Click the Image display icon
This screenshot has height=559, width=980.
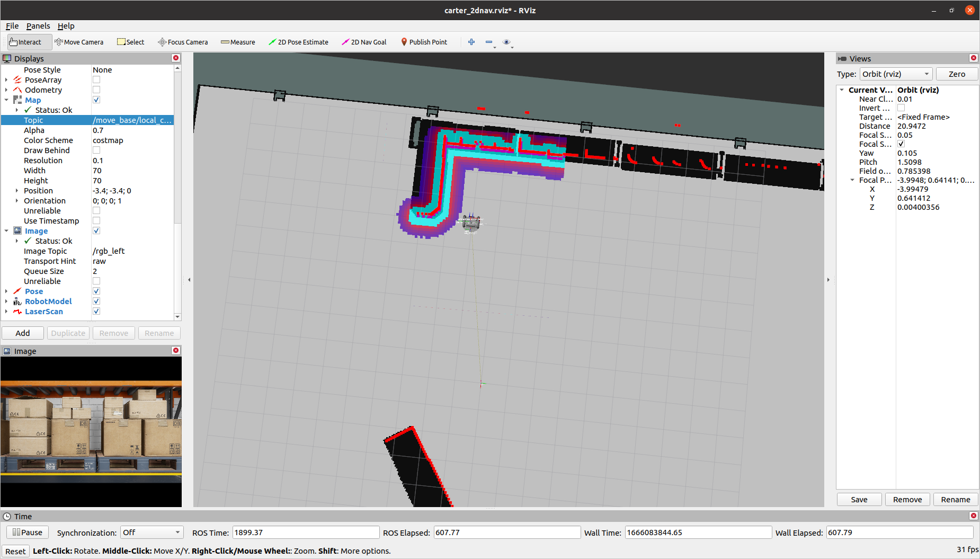point(17,231)
